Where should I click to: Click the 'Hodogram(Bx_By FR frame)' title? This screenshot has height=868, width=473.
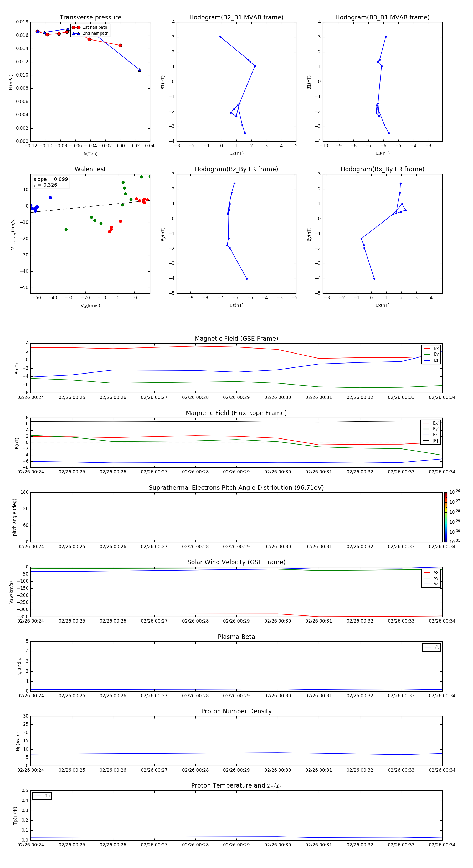coord(382,169)
